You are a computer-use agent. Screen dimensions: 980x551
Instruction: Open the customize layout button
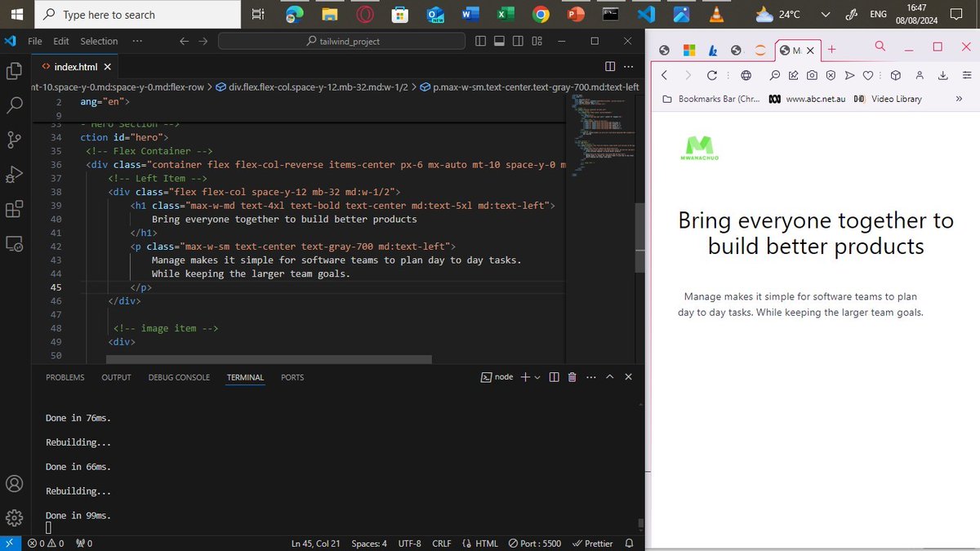click(537, 41)
